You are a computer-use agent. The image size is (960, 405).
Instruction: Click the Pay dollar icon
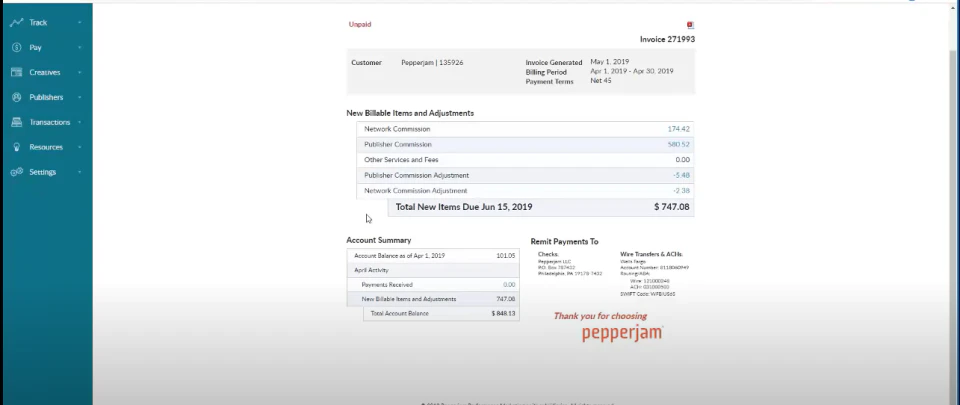tap(17, 47)
